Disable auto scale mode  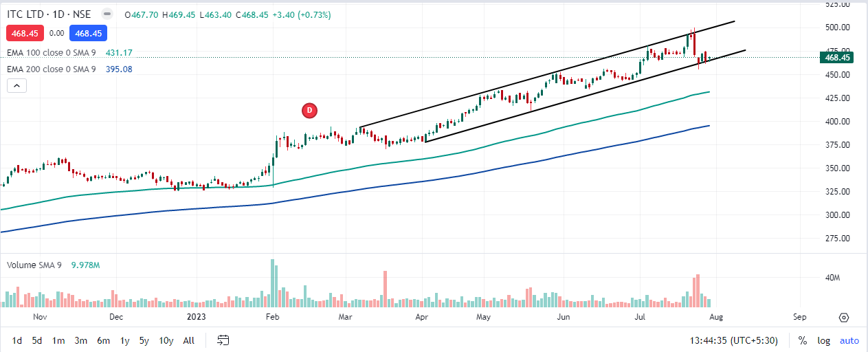(849, 340)
